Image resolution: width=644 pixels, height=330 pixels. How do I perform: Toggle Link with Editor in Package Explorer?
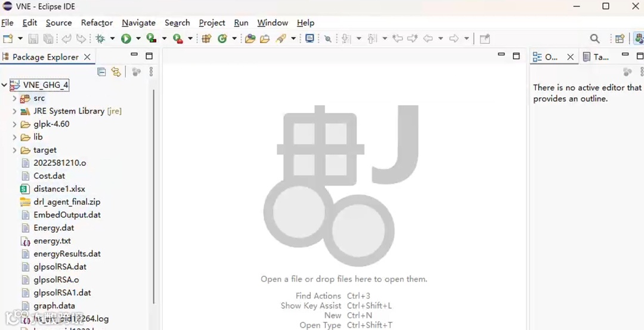click(x=116, y=72)
